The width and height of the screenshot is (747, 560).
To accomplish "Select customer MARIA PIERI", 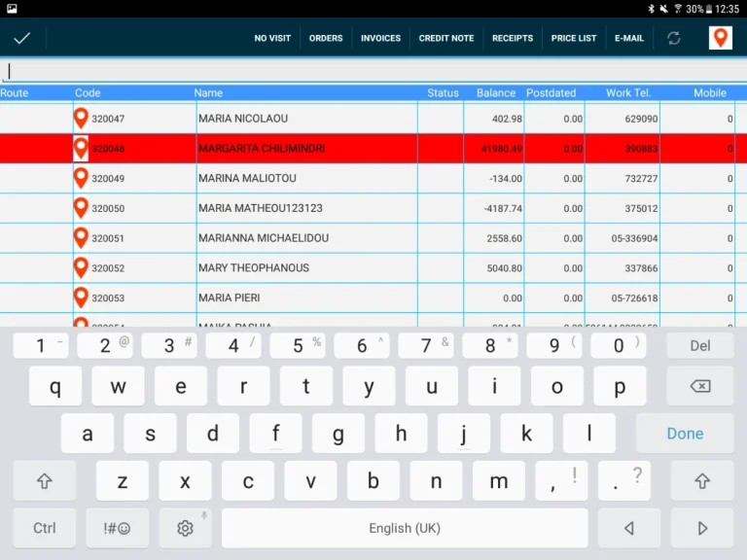I will [230, 297].
